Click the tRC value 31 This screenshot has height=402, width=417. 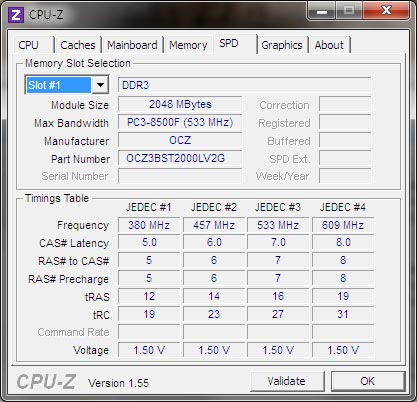pyautogui.click(x=343, y=314)
